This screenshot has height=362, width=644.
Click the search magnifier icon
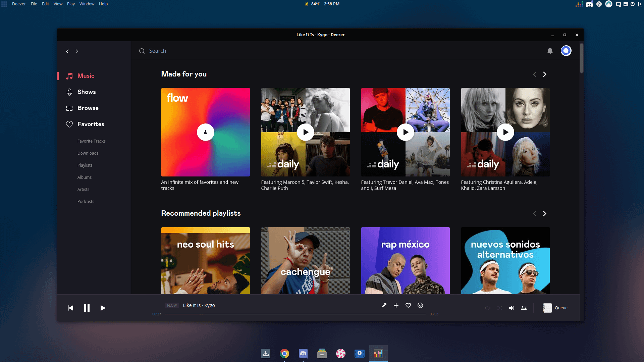coord(142,51)
